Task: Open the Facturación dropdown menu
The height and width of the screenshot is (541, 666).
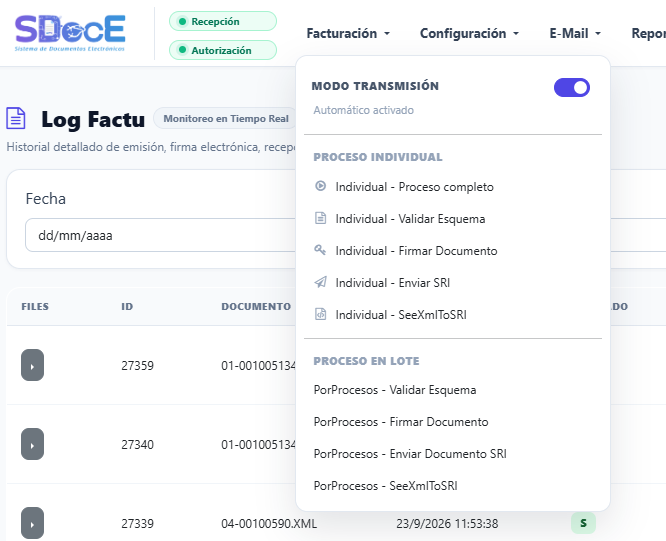Action: pyautogui.click(x=348, y=33)
